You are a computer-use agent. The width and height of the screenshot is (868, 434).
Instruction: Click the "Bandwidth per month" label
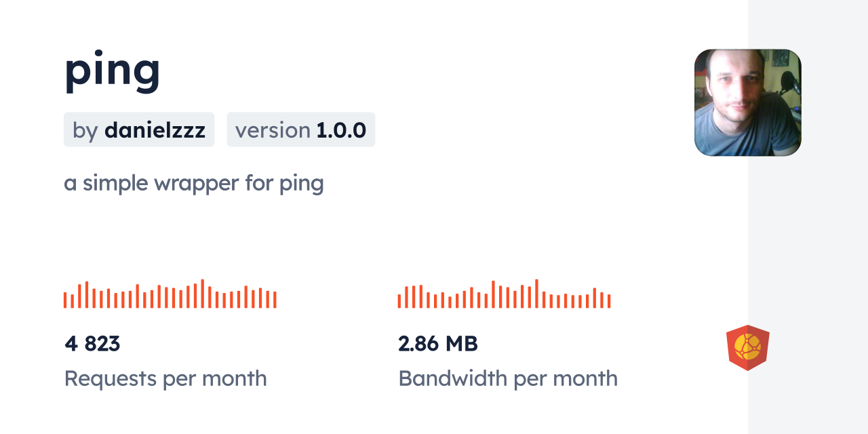pyautogui.click(x=508, y=378)
